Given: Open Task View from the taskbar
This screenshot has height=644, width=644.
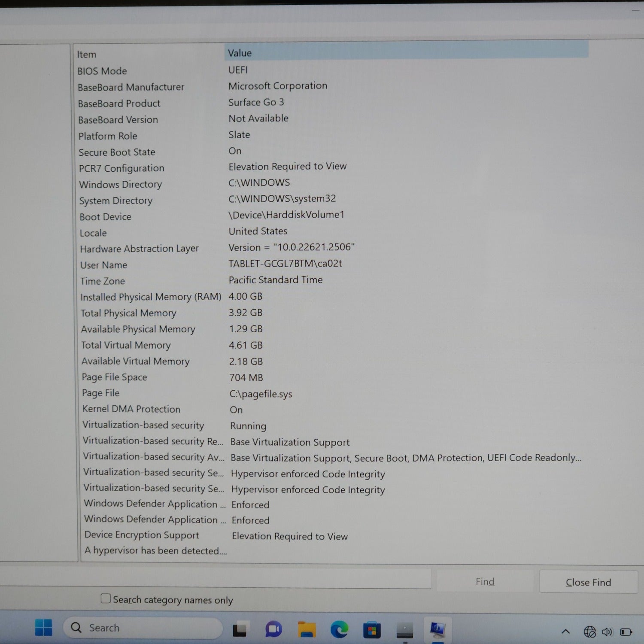Looking at the screenshot, I should point(240,630).
